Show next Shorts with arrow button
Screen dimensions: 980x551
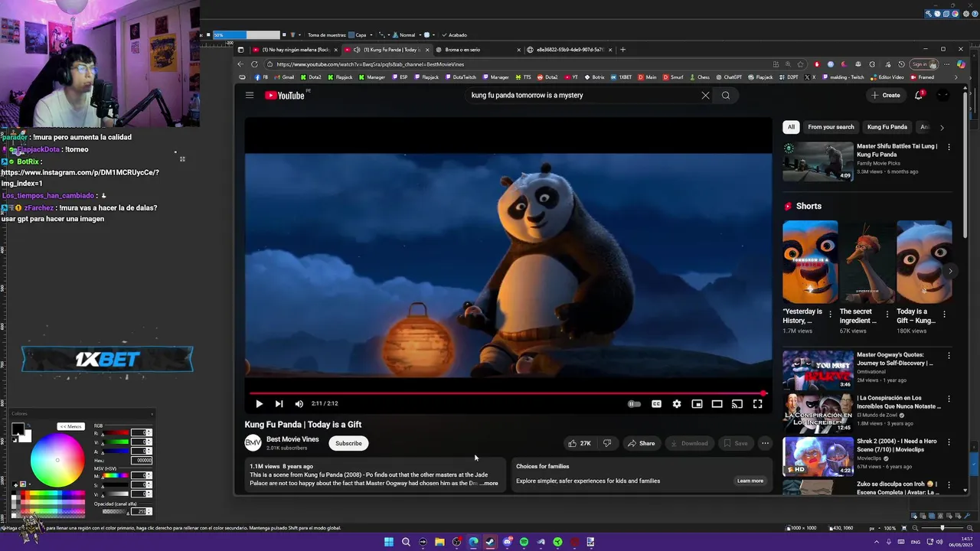(x=950, y=271)
